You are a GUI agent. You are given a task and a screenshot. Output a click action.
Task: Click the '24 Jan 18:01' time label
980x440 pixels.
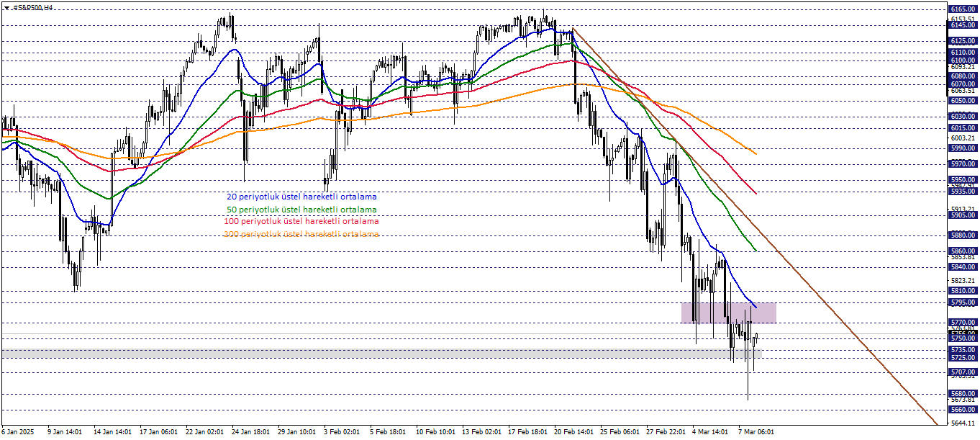coord(250,432)
